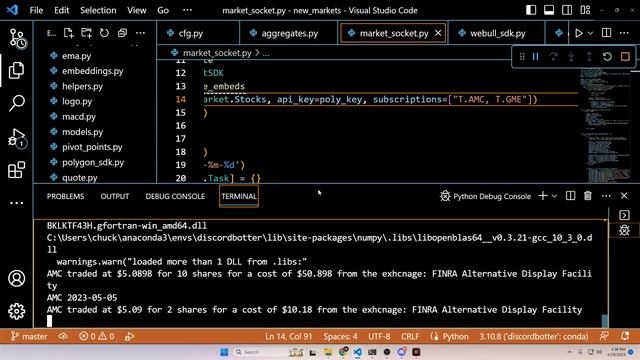Step out in the debug toolbar
The height and width of the screenshot is (360, 640).
coord(589,57)
